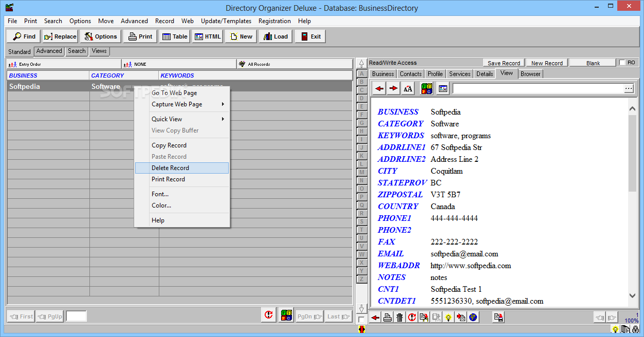644x337 pixels.
Task: Create a database with New button
Action: coord(241,36)
